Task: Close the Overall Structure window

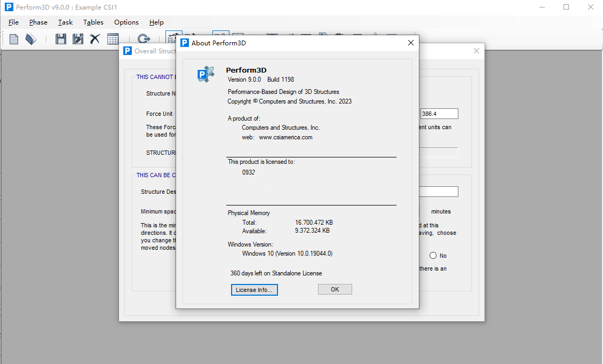Action: (x=477, y=51)
